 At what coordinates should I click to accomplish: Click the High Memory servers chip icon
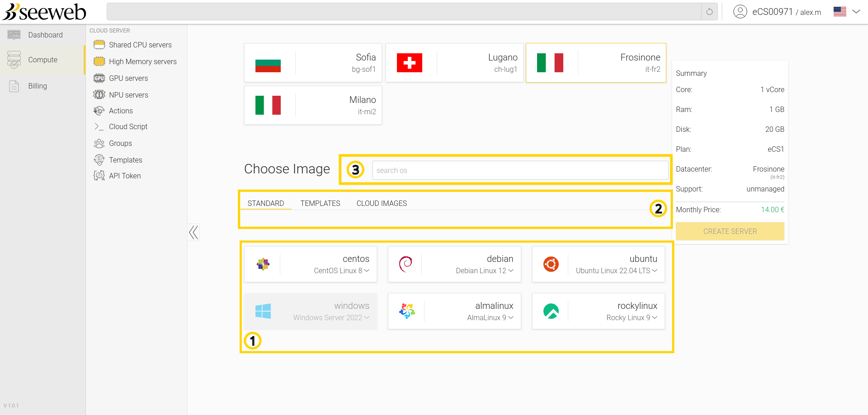point(99,61)
